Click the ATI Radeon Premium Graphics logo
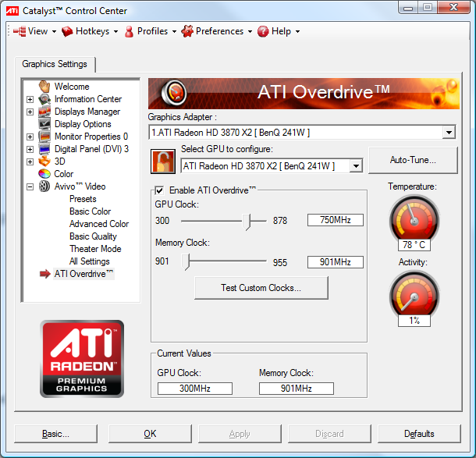This screenshot has height=458, width=476. 82,359
